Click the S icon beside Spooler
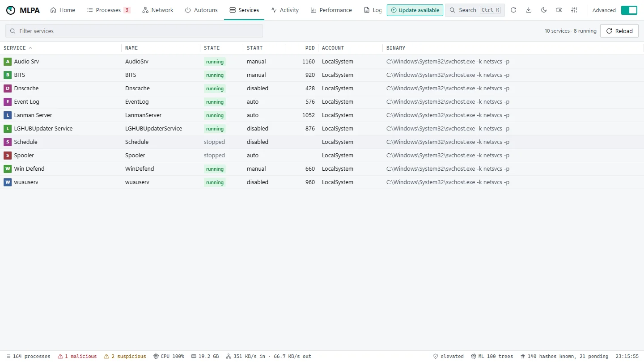Image resolution: width=644 pixels, height=362 pixels. (x=7, y=156)
